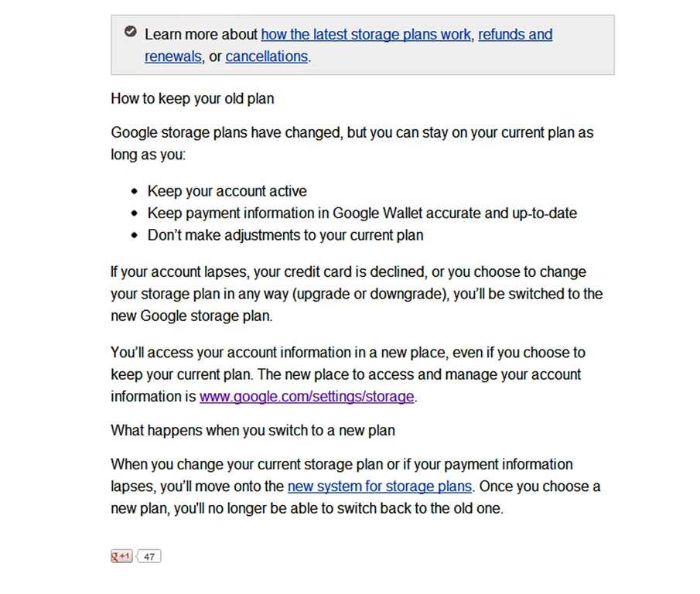Viewport: 700px width, 594px height.
Task: Open 'how the latest storage plans work' link
Action: [366, 34]
